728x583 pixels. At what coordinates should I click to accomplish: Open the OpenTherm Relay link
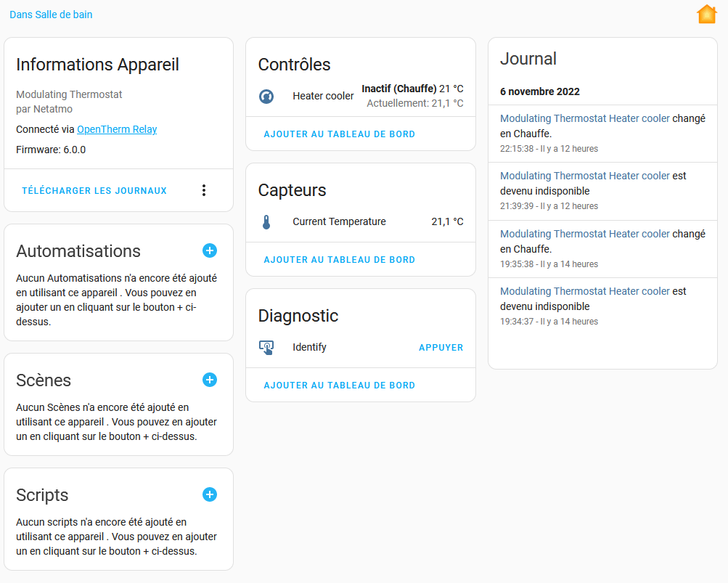click(117, 129)
